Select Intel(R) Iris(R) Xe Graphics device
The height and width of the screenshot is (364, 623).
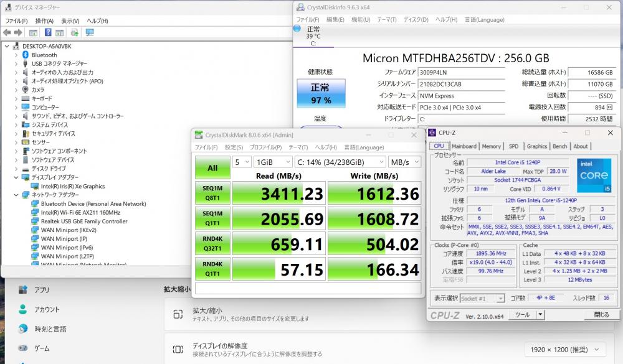(x=73, y=186)
